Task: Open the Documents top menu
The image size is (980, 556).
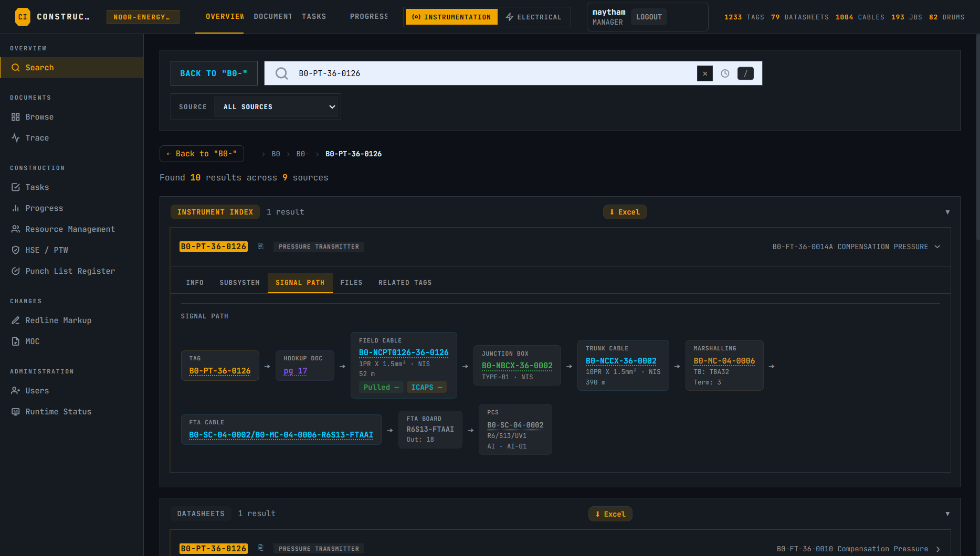Action: click(x=273, y=17)
